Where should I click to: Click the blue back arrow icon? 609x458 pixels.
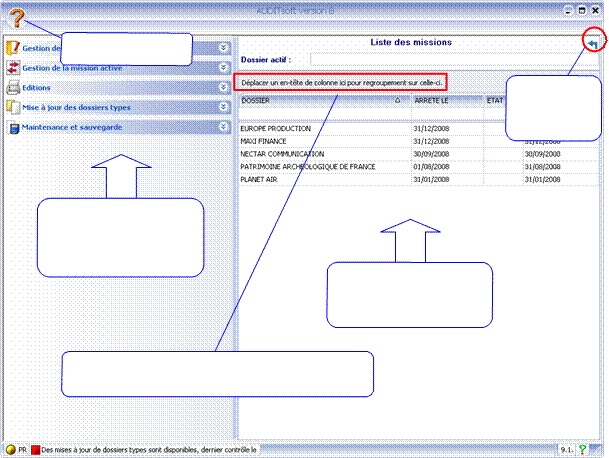(x=594, y=44)
